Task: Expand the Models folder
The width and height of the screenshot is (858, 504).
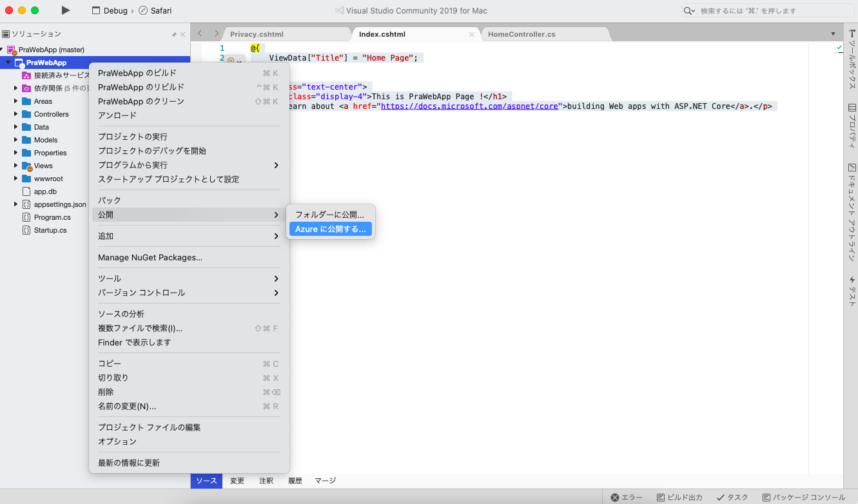Action: point(16,140)
